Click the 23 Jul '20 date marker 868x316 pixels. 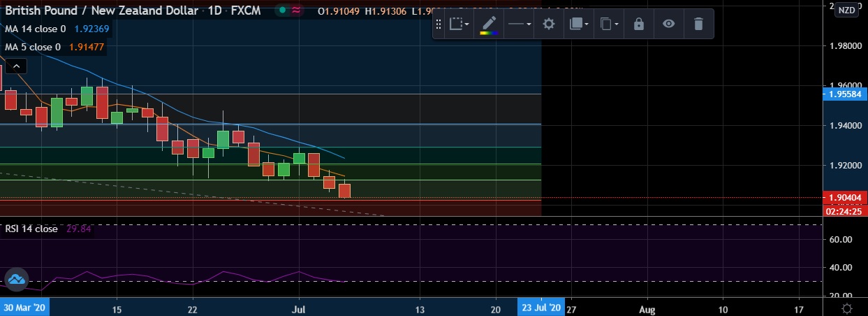pos(540,308)
